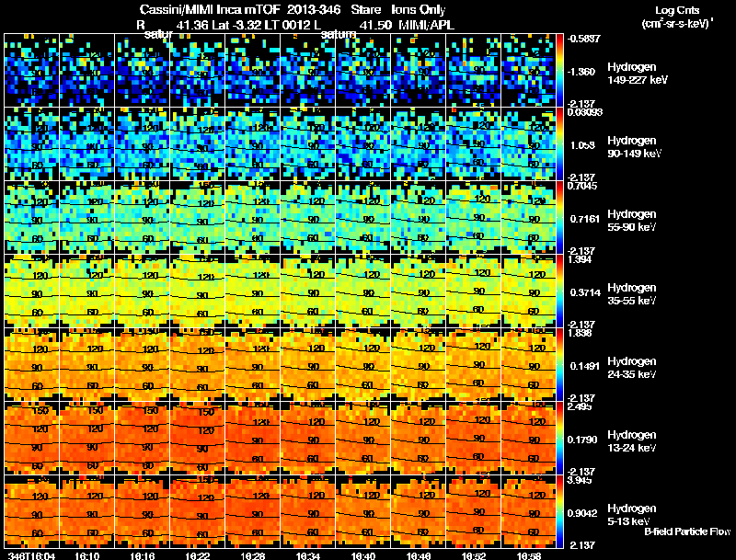This screenshot has width=736, height=560.
Task: Click the "16:40" time axis label
Action: point(363,555)
